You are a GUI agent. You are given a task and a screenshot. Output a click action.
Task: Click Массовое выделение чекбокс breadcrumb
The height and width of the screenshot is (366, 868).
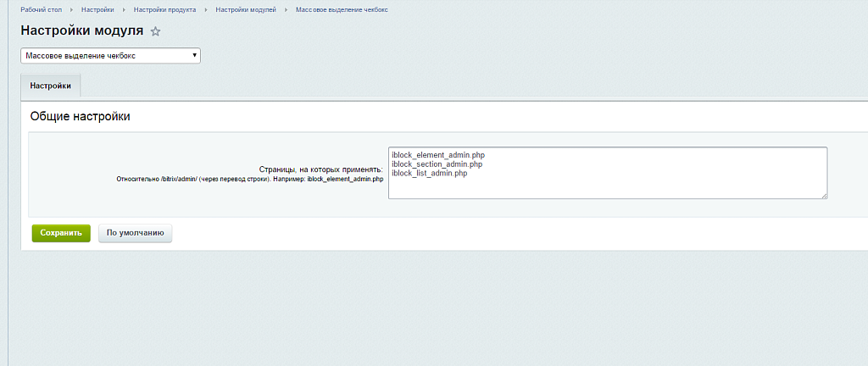pos(342,10)
